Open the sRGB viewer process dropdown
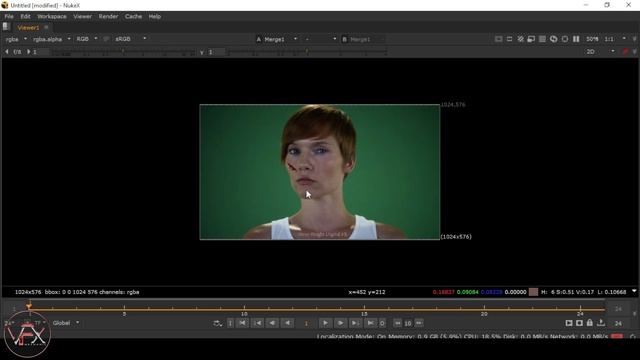The image size is (640, 360). click(130, 39)
